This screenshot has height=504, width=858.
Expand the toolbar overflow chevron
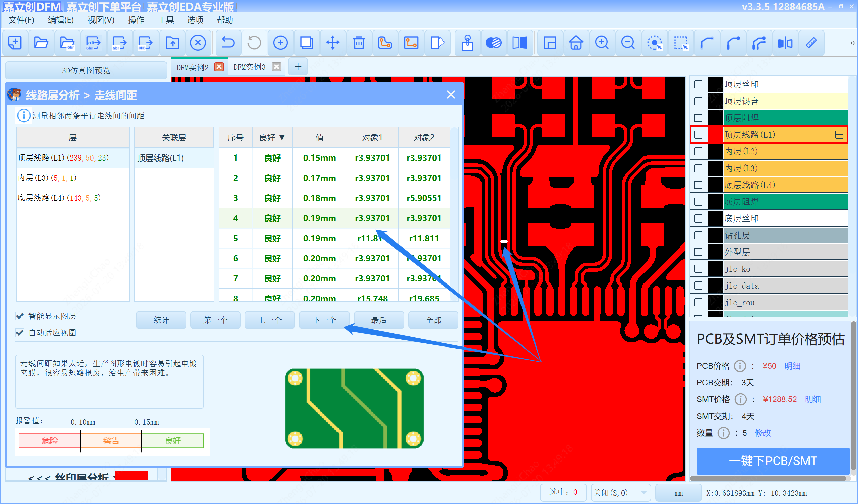(x=852, y=43)
